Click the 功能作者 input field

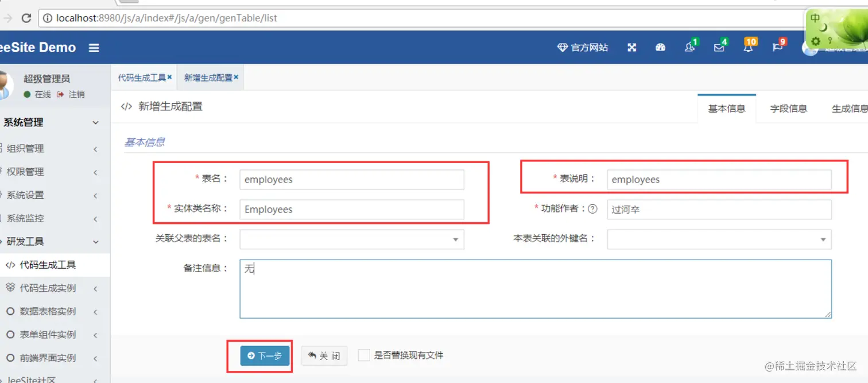(719, 209)
